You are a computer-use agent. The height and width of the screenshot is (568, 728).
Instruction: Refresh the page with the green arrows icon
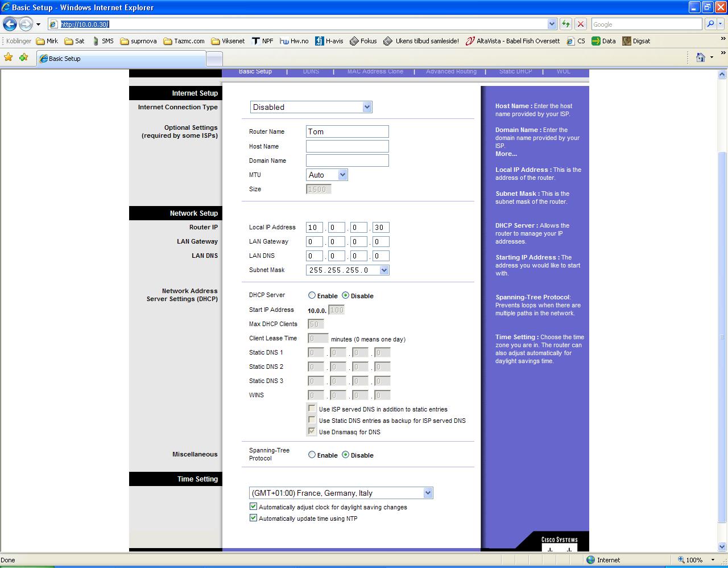point(565,24)
